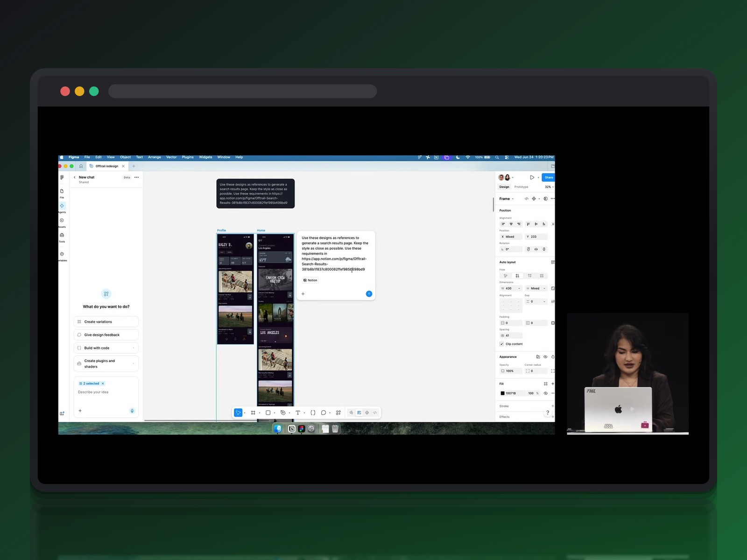Open Notion from the Dock

click(292, 428)
